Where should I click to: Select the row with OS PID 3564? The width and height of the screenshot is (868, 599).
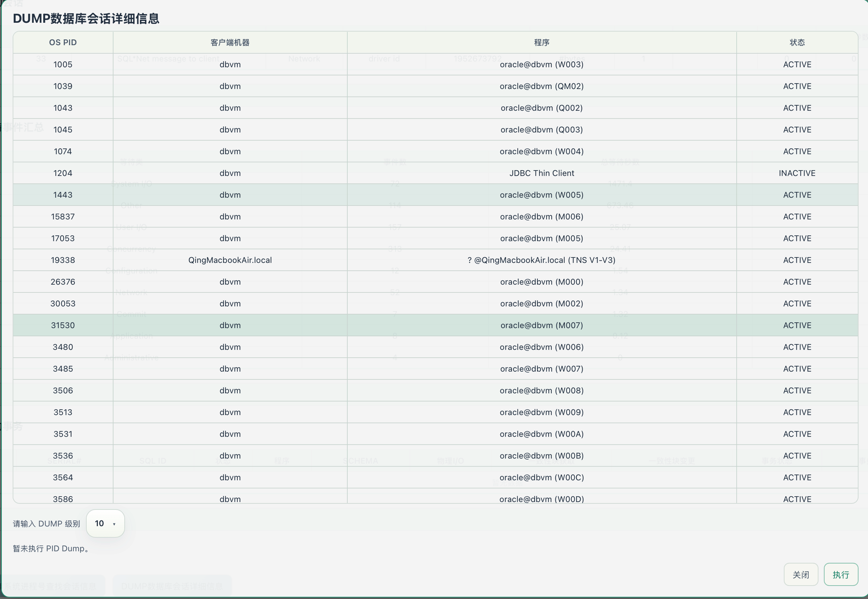pos(435,478)
